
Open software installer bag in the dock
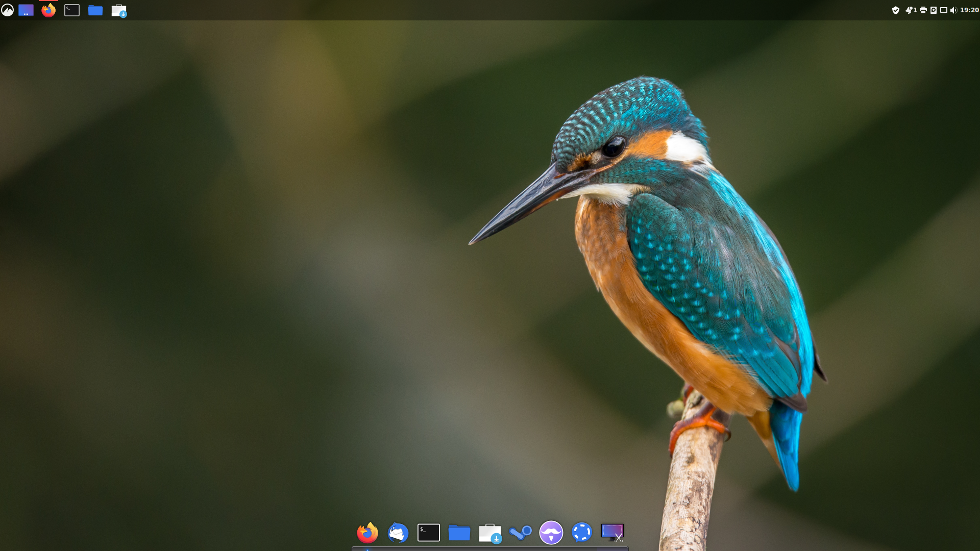pos(490,533)
